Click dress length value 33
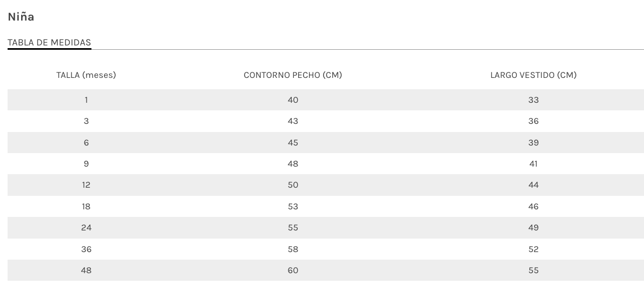Image resolution: width=644 pixels, height=284 pixels. (x=533, y=100)
